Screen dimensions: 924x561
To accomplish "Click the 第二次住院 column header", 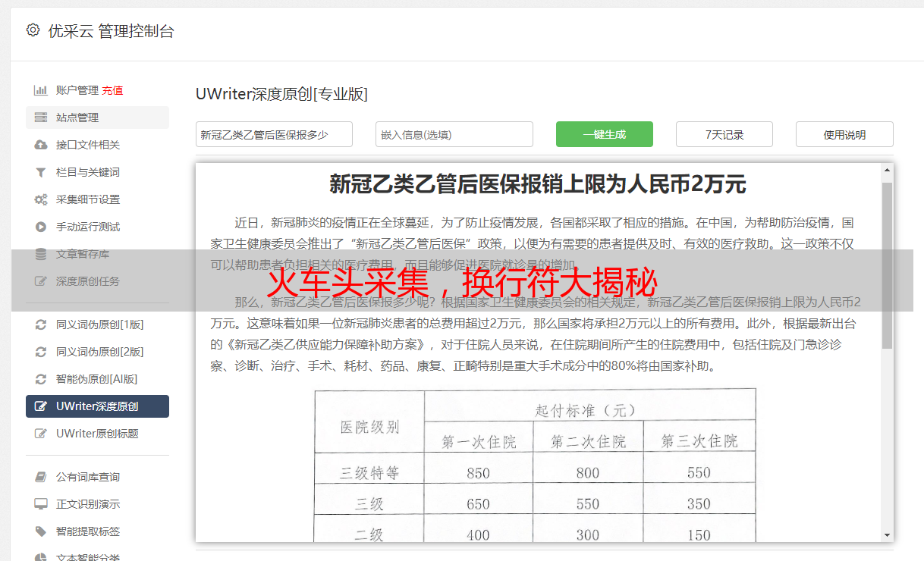I will tap(588, 442).
